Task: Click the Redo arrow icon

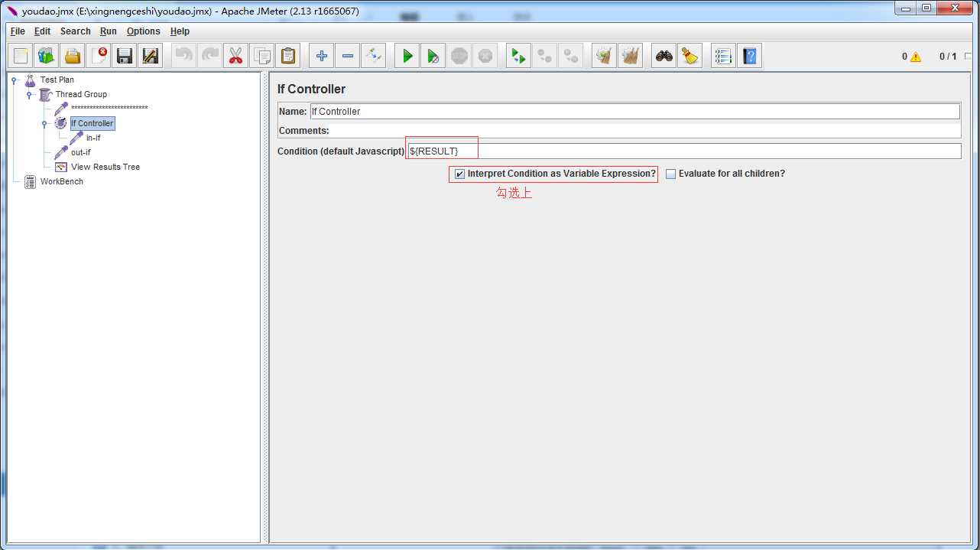Action: pos(210,56)
